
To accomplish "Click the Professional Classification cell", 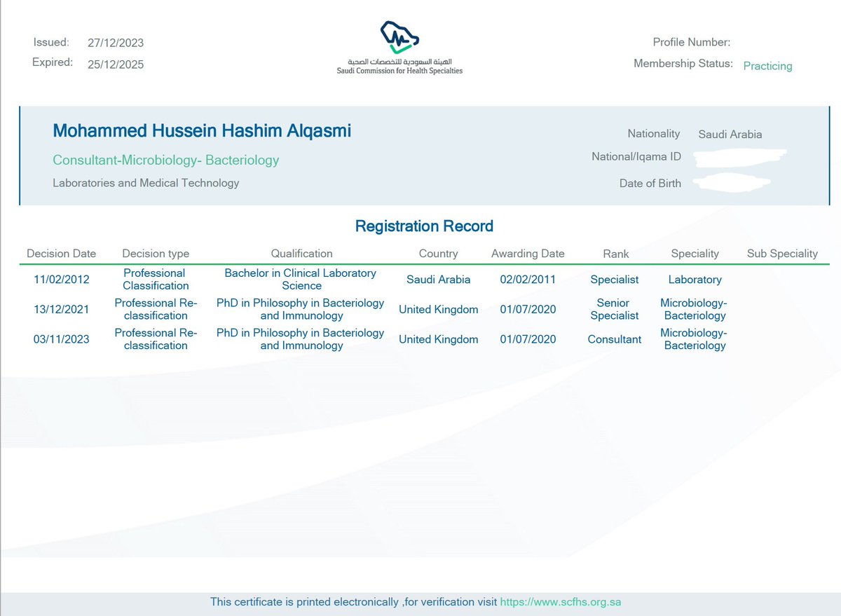I will 156,279.
